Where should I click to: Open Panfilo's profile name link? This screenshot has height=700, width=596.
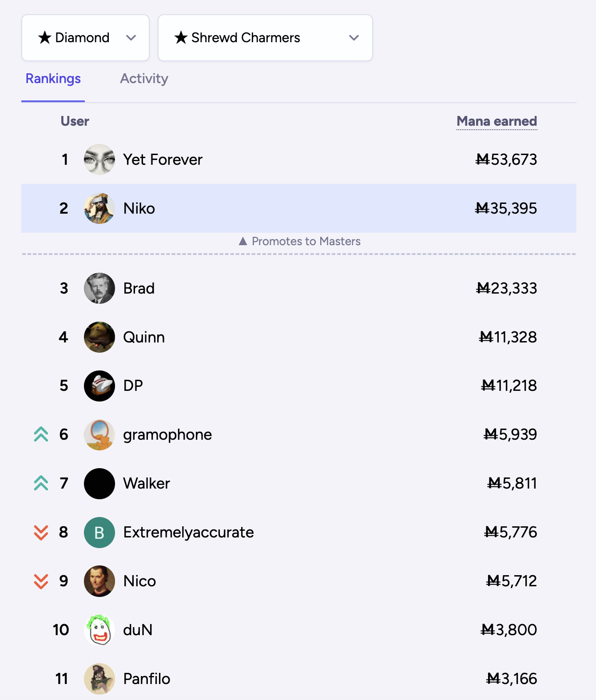point(147,679)
